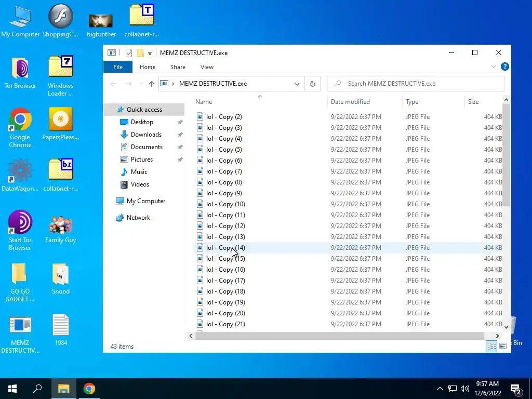
Task: Click New folder quick access toolbar icon
Action: coord(140,53)
